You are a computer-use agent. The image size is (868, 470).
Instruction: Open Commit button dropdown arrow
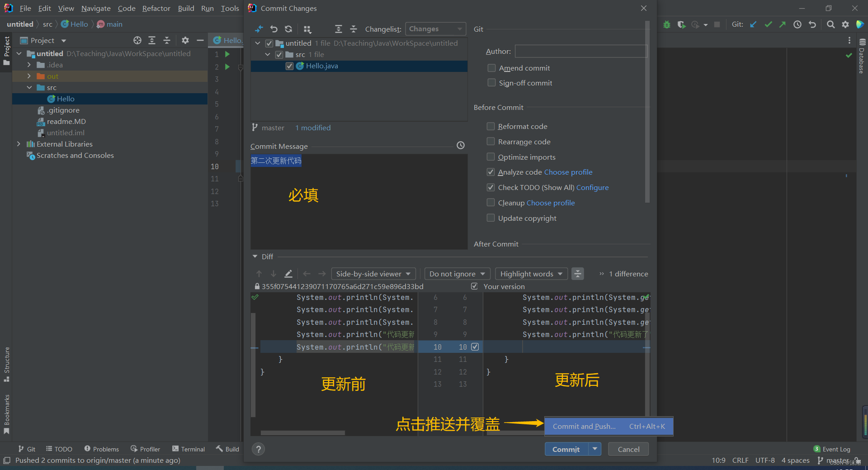(594, 449)
